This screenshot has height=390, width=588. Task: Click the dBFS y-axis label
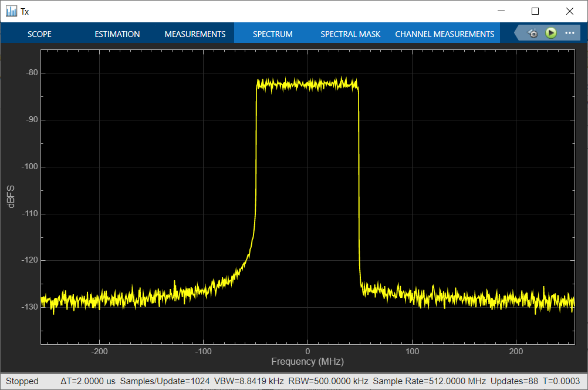(x=12, y=196)
